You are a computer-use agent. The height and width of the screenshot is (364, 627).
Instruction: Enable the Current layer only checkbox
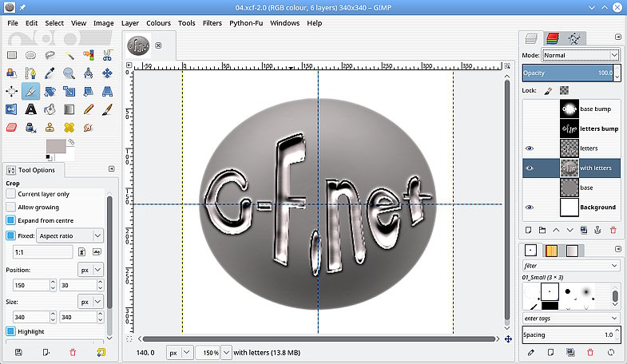coord(11,194)
